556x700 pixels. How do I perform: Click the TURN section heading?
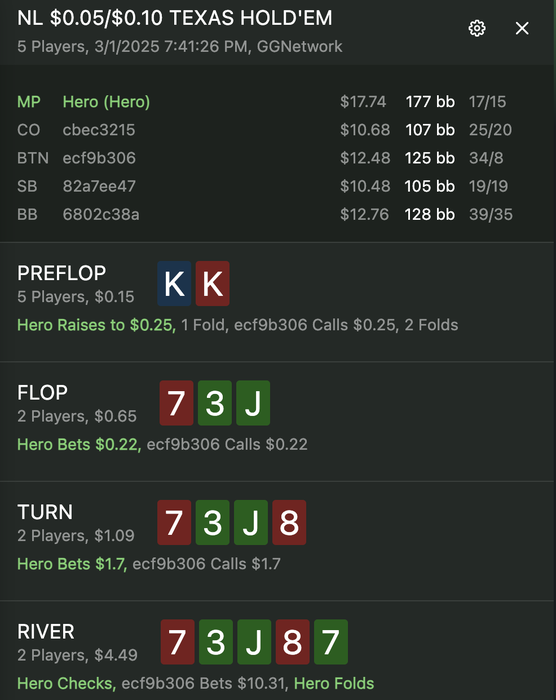(x=45, y=512)
